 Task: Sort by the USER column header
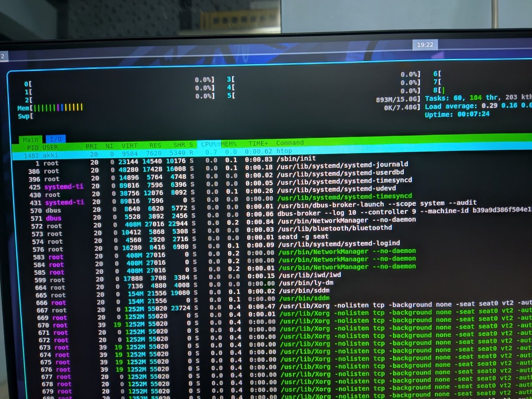pos(50,147)
